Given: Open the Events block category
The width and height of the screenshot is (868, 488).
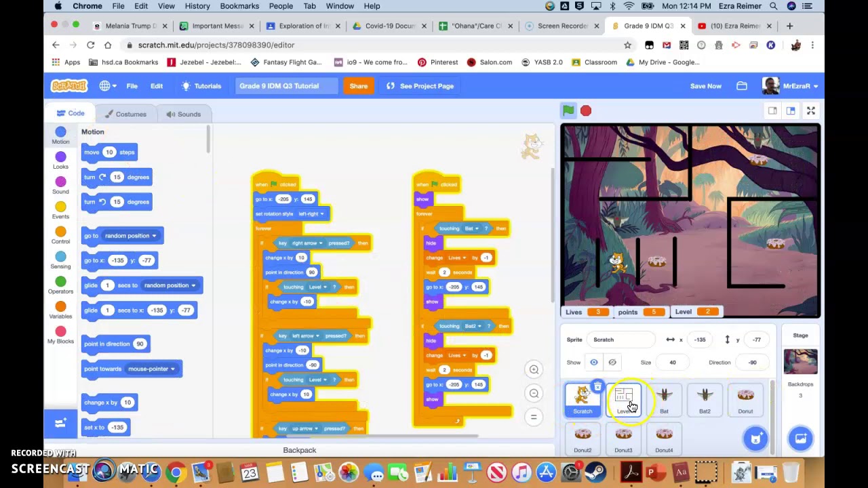Looking at the screenshot, I should point(60,211).
